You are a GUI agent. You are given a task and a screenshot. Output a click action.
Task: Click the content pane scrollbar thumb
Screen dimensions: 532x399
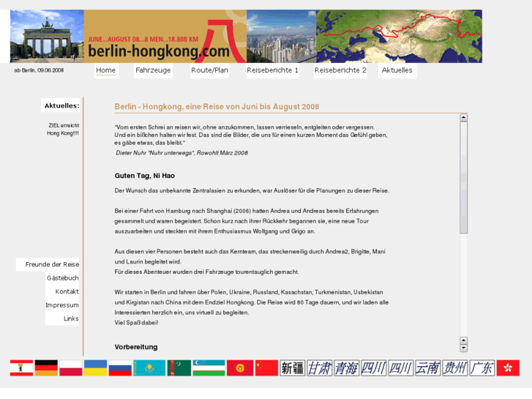coord(463,177)
